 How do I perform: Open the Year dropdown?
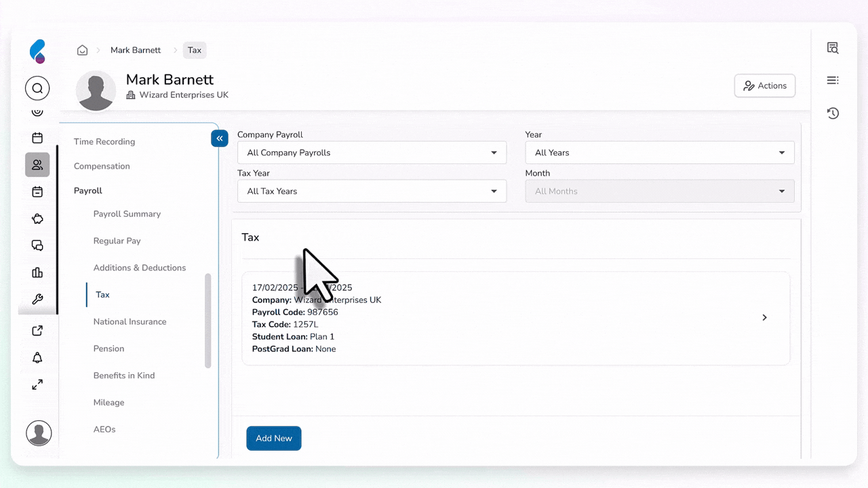point(660,152)
